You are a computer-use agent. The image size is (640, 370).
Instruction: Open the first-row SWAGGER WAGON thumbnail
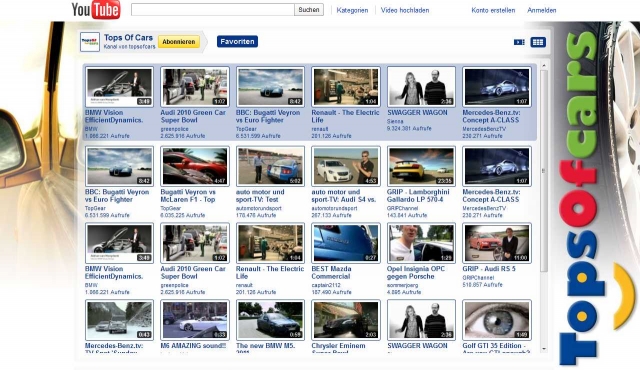pyautogui.click(x=421, y=87)
